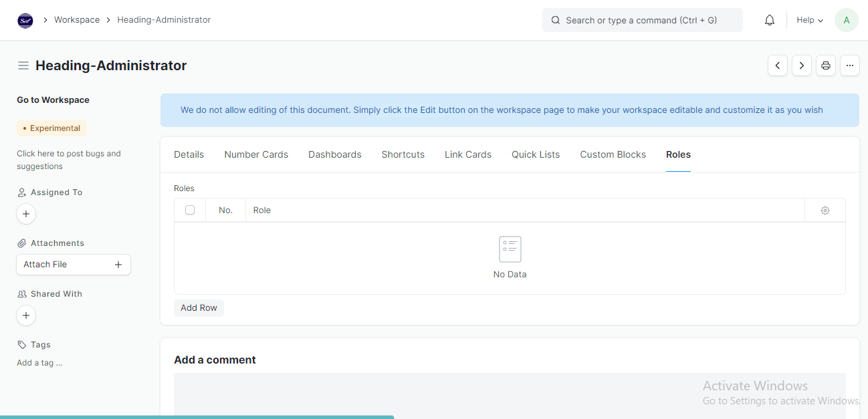Open the Workspace breadcrumb link

[x=77, y=20]
